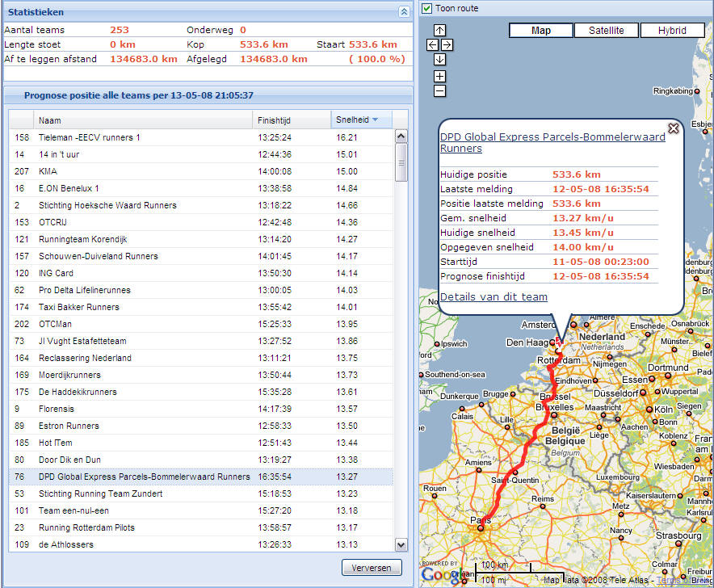The width and height of the screenshot is (714, 588).
Task: Click the Ringkøbing map marker
Action: (x=697, y=91)
